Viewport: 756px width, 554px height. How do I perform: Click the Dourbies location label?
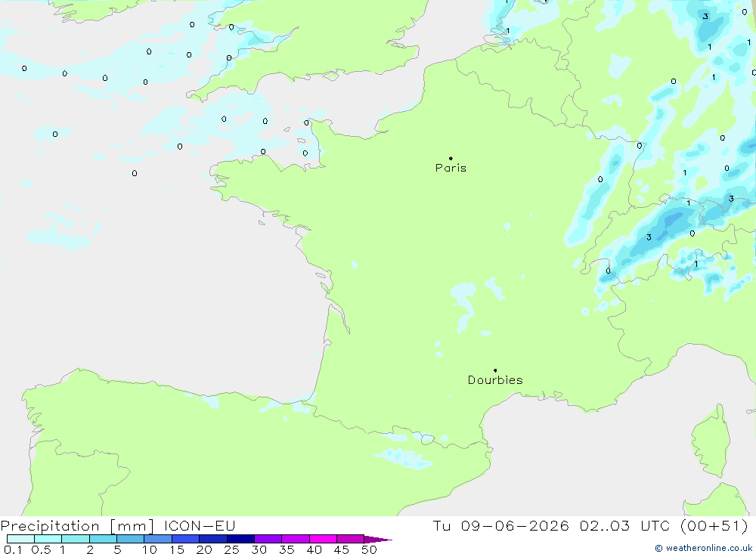click(x=495, y=380)
